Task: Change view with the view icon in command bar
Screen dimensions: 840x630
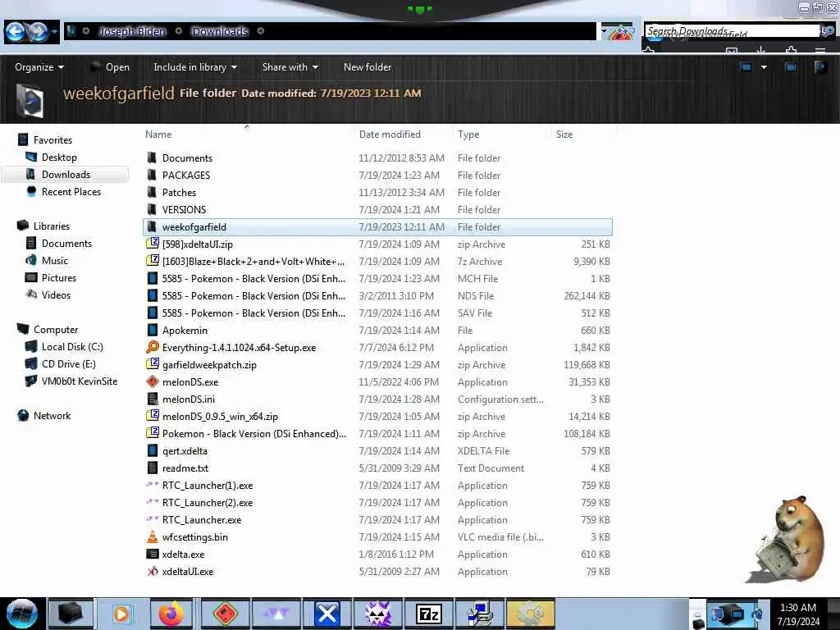Action: pos(746,67)
